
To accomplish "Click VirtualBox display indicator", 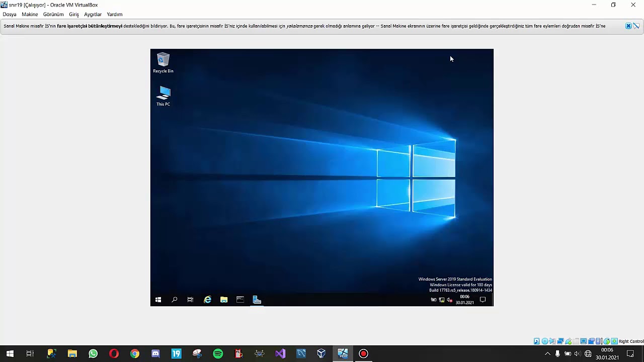I will coord(584,341).
